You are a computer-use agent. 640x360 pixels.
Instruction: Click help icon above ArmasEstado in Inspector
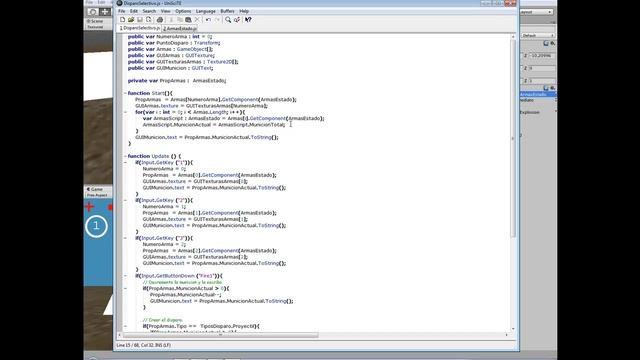tap(546, 88)
